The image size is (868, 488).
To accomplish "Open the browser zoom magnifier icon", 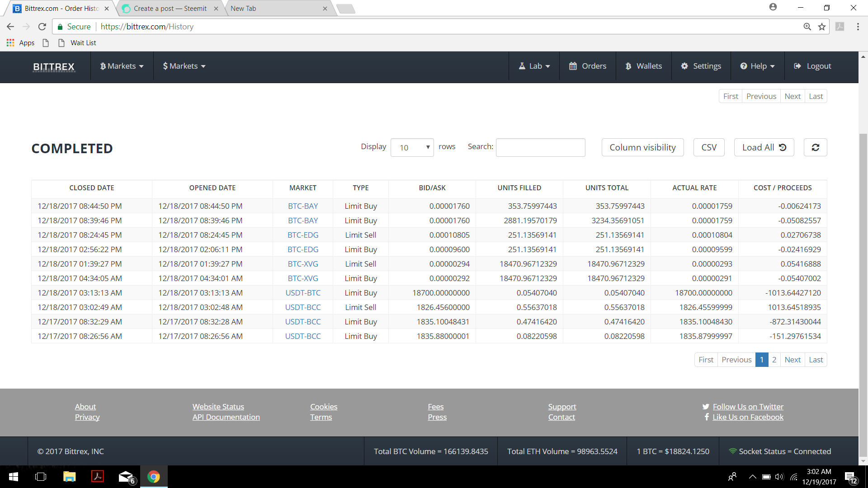I will click(807, 27).
